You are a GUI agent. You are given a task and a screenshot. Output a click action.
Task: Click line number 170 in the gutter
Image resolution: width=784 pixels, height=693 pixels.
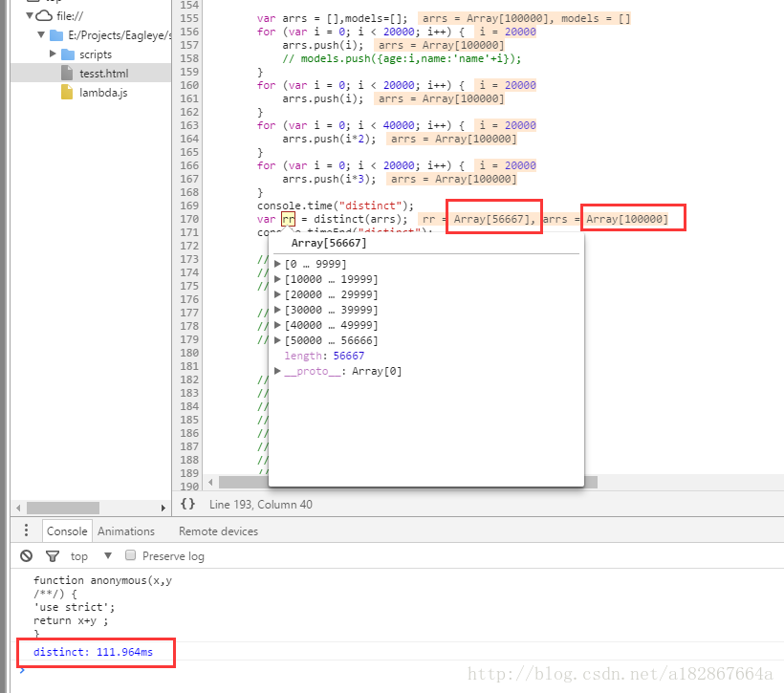[x=189, y=219]
